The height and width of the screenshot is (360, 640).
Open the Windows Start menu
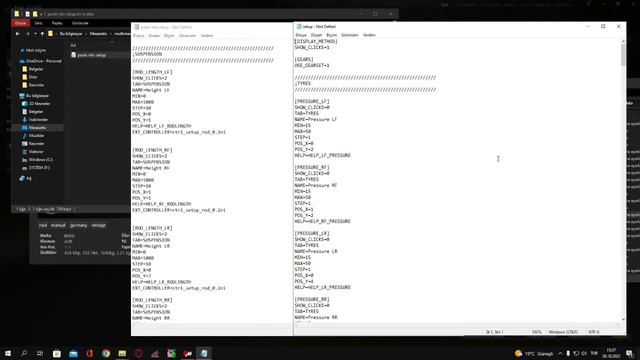pos(8,353)
